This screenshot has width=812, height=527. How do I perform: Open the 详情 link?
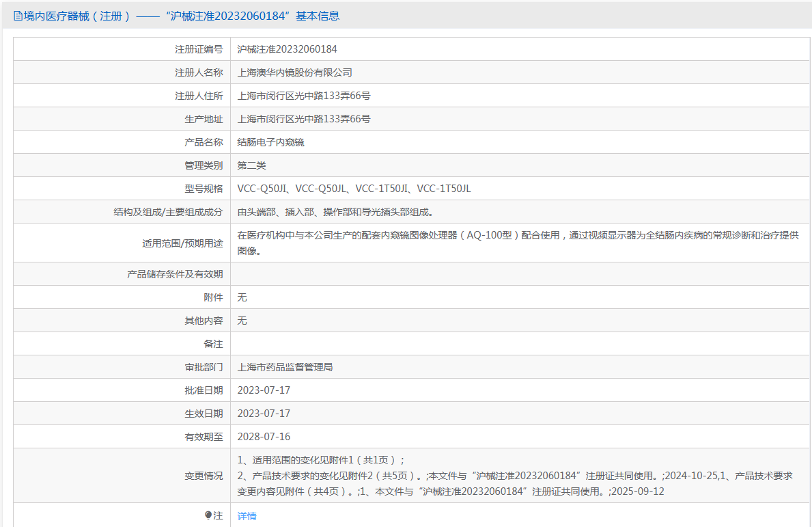click(x=247, y=516)
